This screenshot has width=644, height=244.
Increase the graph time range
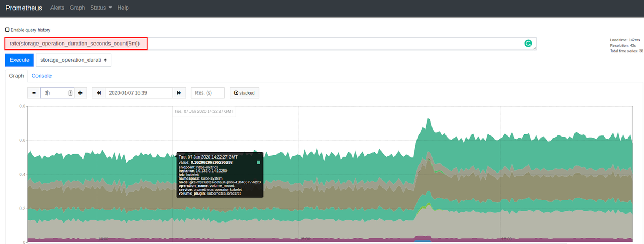80,93
